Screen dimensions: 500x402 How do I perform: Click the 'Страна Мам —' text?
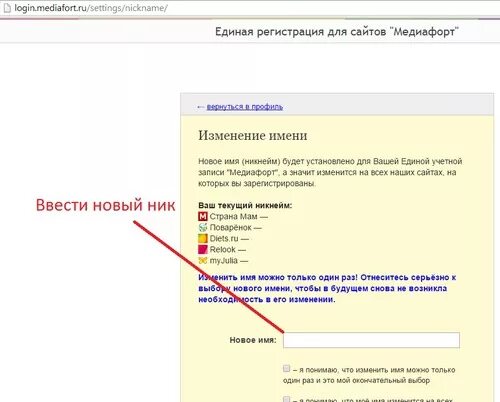(239, 216)
